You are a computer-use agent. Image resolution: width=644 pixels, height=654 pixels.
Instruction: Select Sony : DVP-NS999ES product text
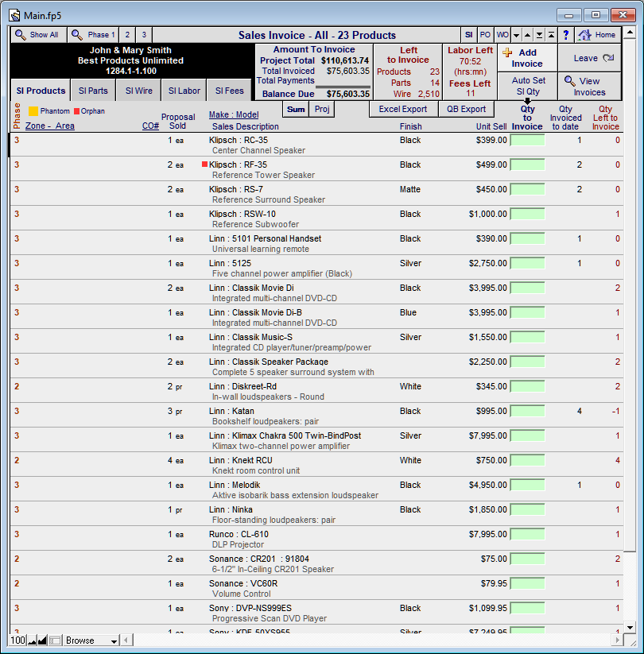click(x=250, y=608)
